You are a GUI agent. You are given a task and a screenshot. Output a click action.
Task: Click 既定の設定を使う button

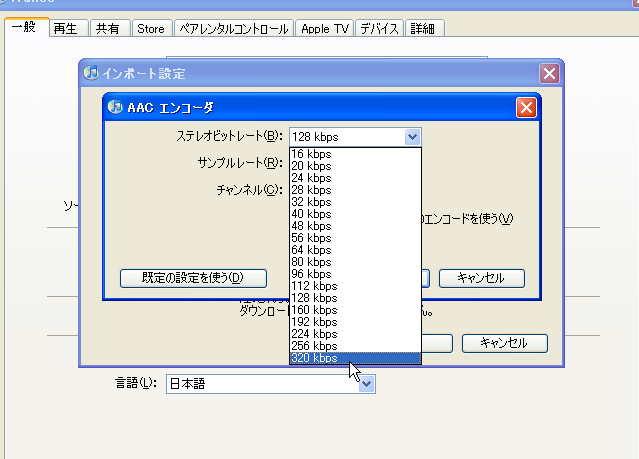pyautogui.click(x=193, y=278)
